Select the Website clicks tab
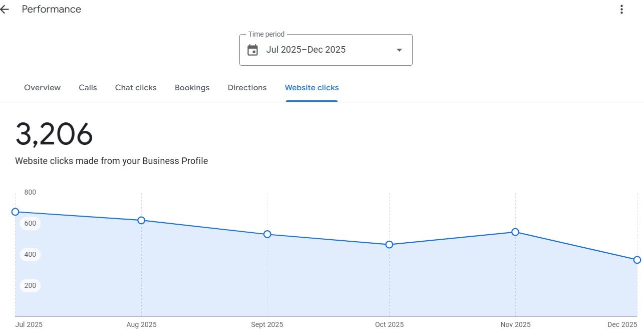The image size is (644, 336). click(x=311, y=88)
